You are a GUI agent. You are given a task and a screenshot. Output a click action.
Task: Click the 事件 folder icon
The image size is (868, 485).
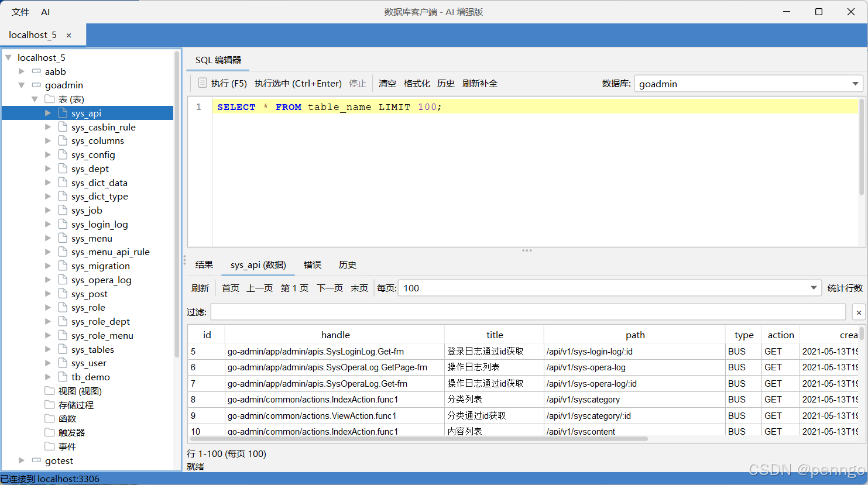pos(50,446)
